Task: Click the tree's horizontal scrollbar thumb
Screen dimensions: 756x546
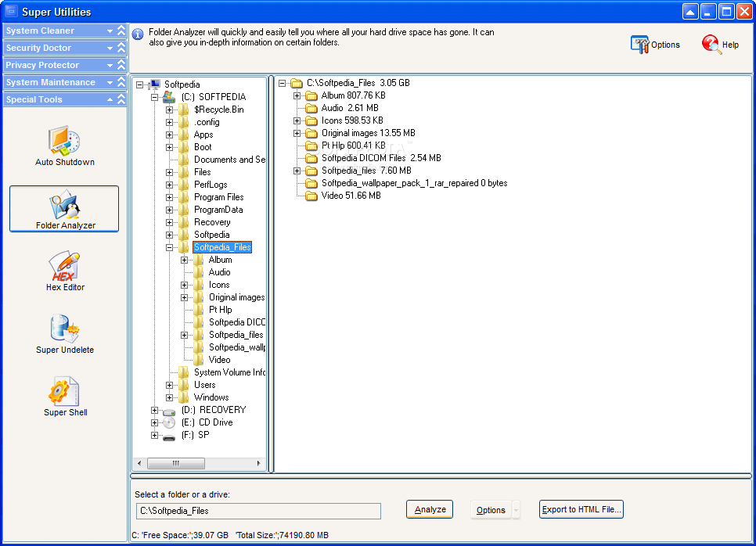Action: [176, 464]
